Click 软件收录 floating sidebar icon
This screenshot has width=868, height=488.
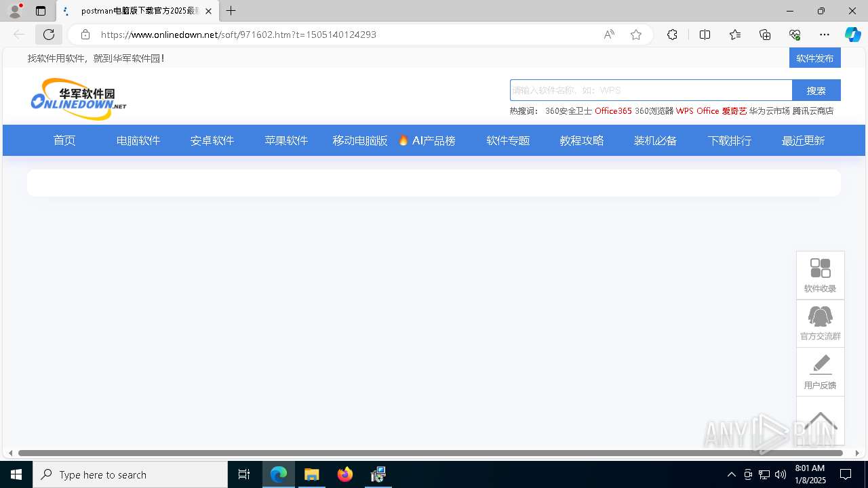(821, 275)
